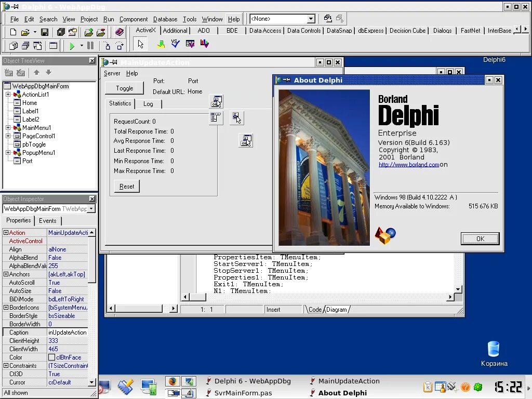Click the code editor horizontal scrollbar thumb
The image size is (532, 399).
point(197,297)
